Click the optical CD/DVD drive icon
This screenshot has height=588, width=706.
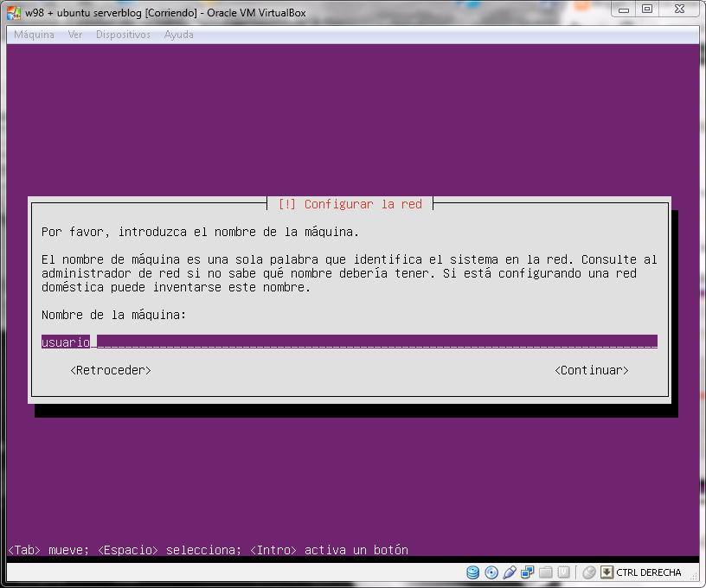(491, 572)
